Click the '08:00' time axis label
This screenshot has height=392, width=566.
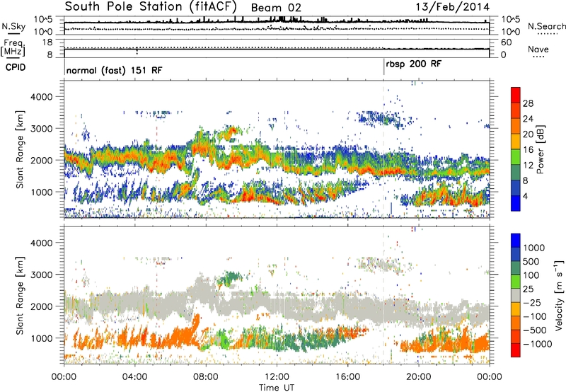pos(206,377)
